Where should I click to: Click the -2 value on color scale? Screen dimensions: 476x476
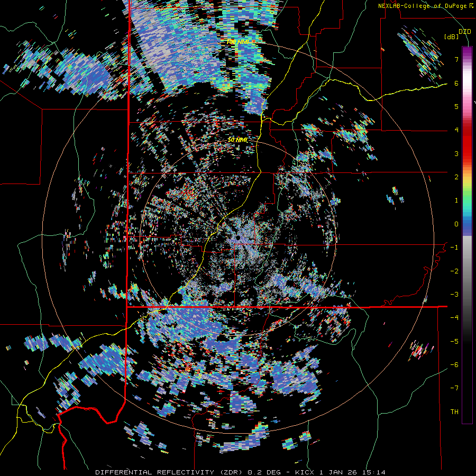tap(454, 271)
